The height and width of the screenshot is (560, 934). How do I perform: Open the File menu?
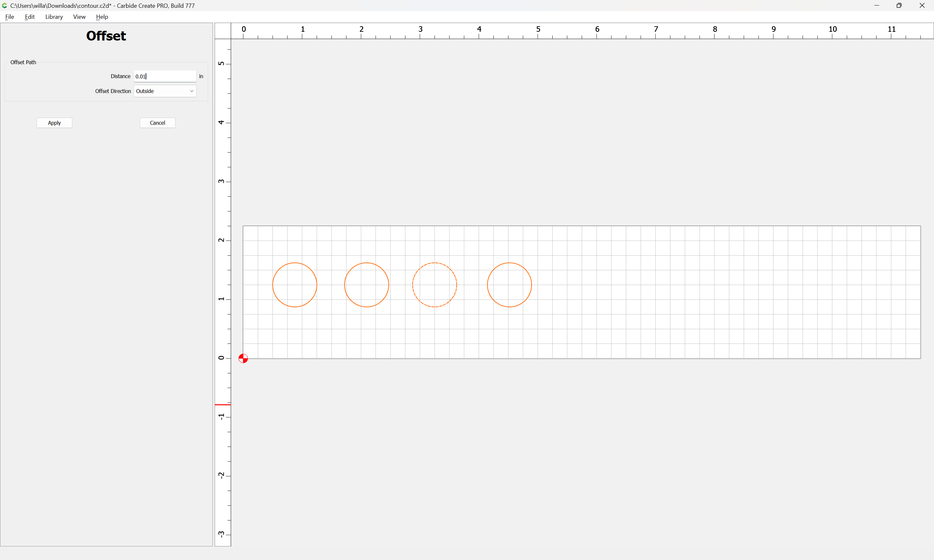pos(9,17)
